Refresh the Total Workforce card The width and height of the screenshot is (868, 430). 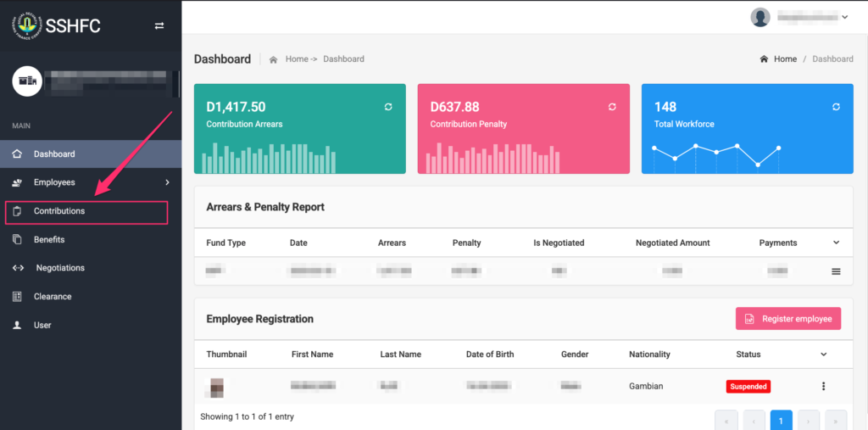[836, 107]
